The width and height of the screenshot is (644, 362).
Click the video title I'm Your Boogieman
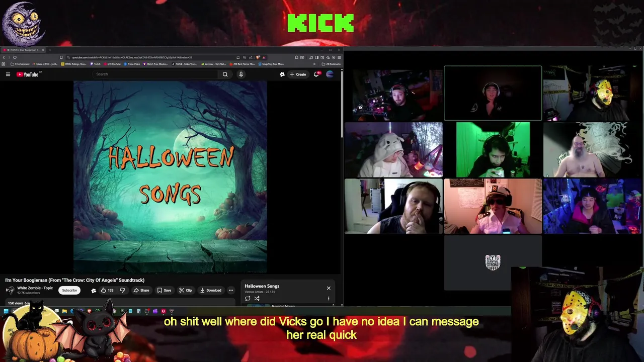74,280
